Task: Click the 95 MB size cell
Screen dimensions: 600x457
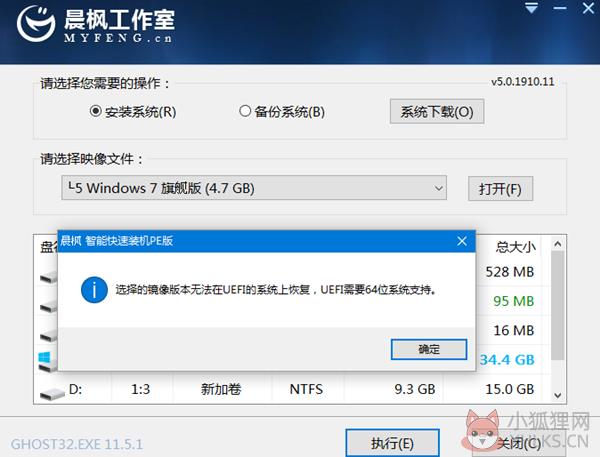Action: click(514, 301)
